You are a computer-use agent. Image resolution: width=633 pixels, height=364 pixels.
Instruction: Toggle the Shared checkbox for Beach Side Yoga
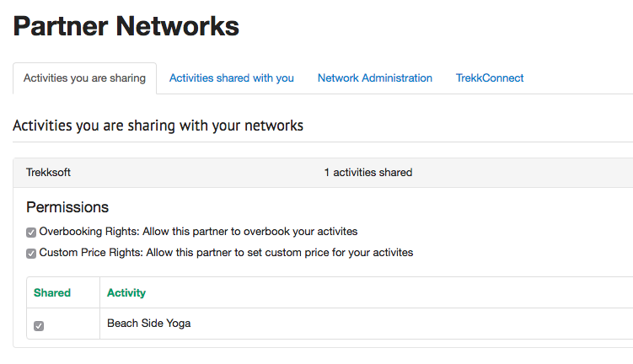click(x=39, y=326)
